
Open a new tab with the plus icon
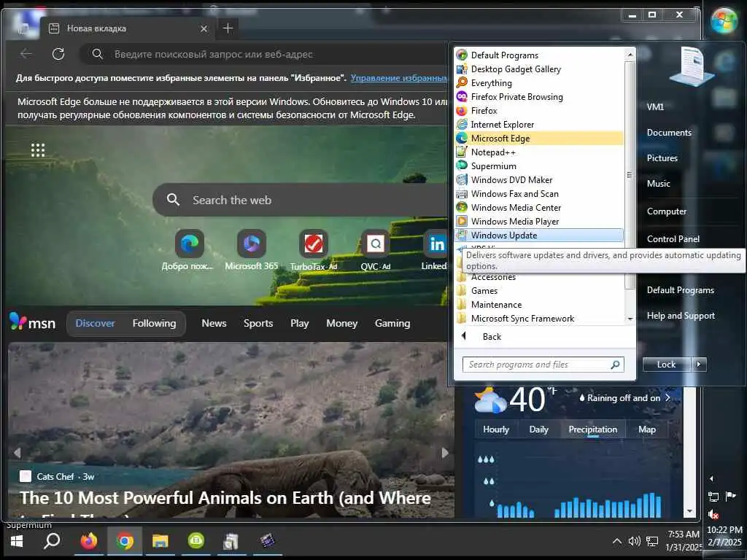click(228, 28)
